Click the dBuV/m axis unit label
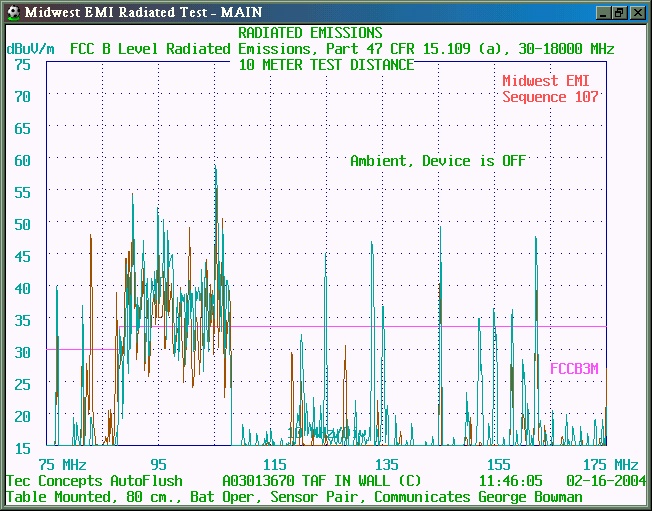The image size is (652, 511). tap(32, 48)
